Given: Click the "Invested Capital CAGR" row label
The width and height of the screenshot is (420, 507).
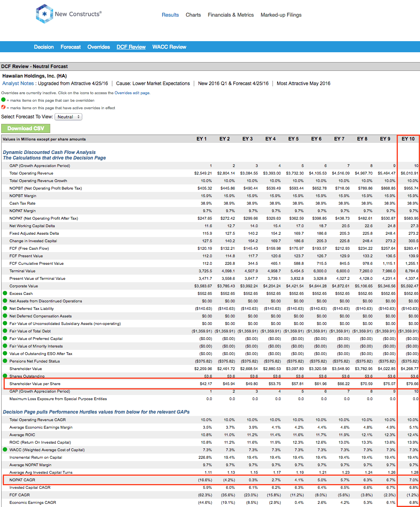Looking at the screenshot, I should 30,487.
